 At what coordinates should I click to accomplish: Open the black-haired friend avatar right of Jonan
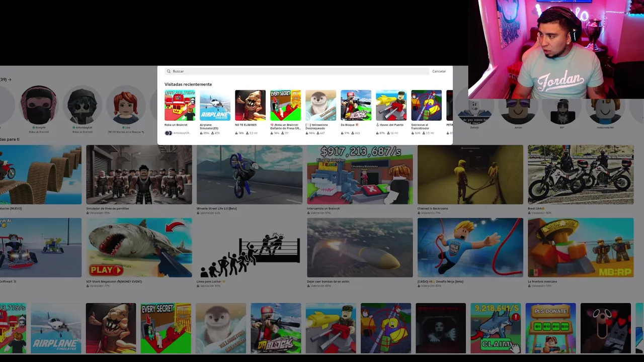point(562,112)
